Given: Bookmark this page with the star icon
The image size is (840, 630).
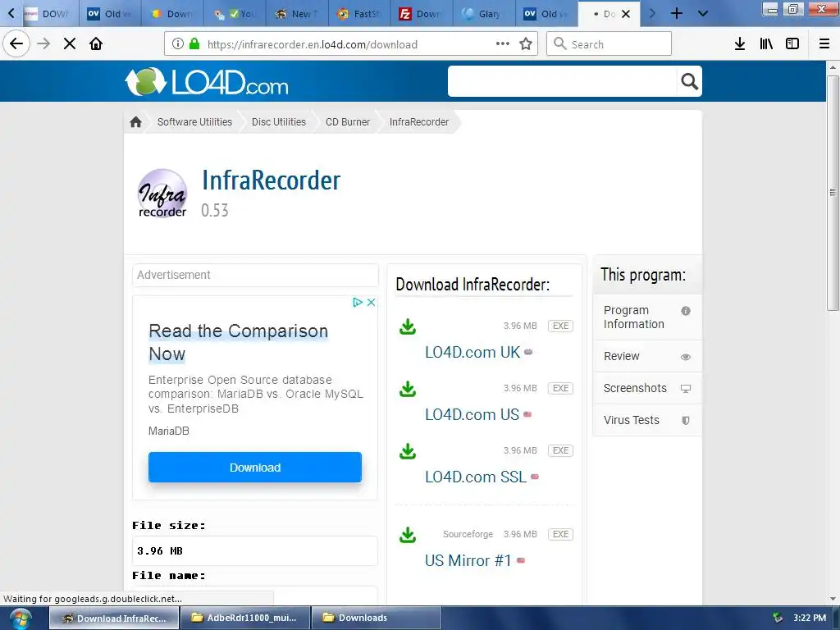Looking at the screenshot, I should 526,44.
